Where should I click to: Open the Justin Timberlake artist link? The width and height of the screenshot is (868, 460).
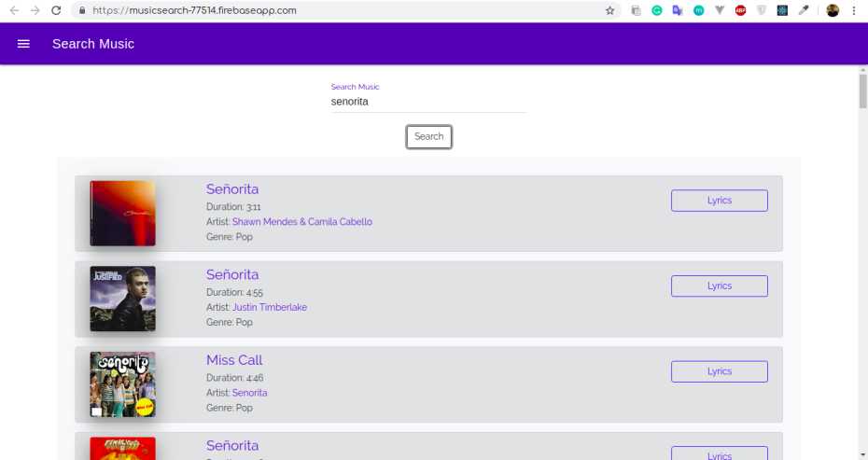coord(270,307)
